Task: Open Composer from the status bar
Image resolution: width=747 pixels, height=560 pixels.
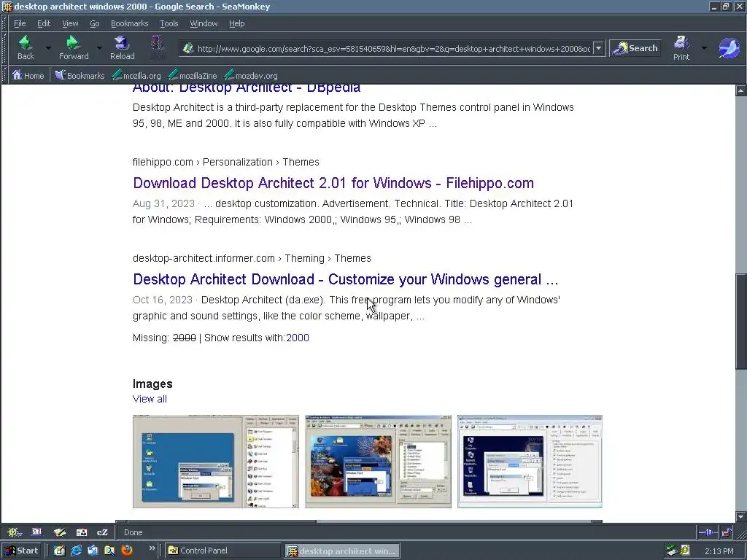Action: coord(60,532)
